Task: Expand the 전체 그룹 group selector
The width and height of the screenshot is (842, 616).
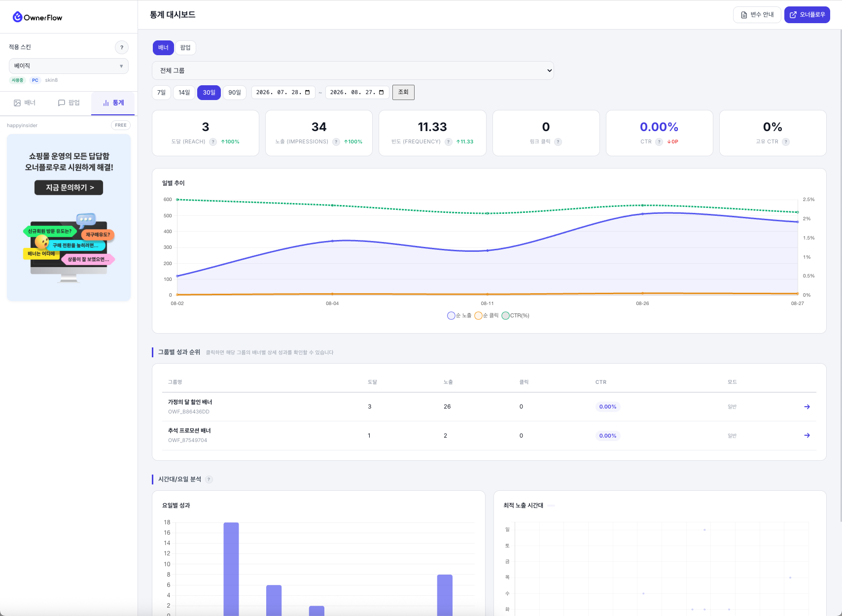Action: coord(353,70)
